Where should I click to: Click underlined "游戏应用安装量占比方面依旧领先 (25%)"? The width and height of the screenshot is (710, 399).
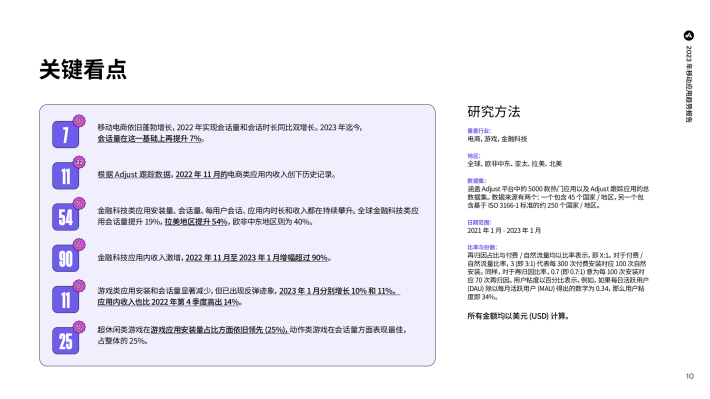tap(219, 330)
